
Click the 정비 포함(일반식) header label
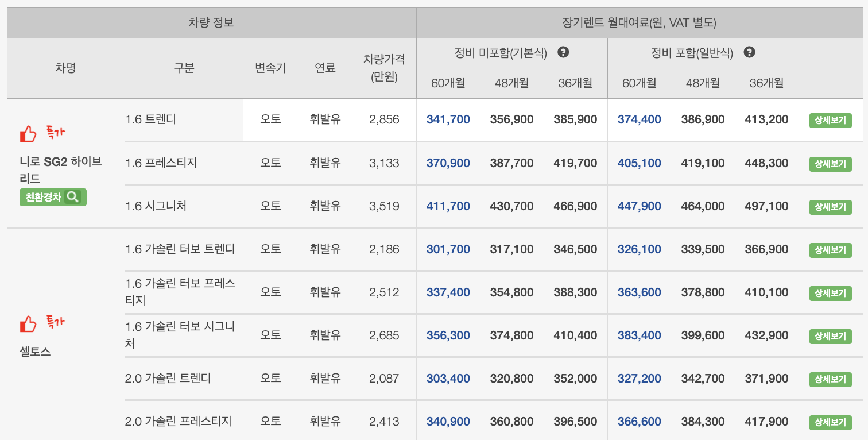click(x=692, y=53)
